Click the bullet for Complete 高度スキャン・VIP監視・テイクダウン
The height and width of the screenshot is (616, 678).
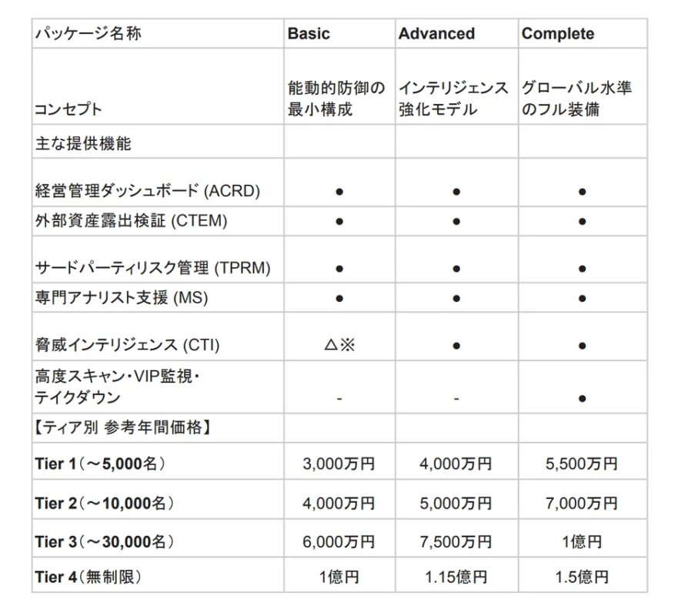(583, 397)
